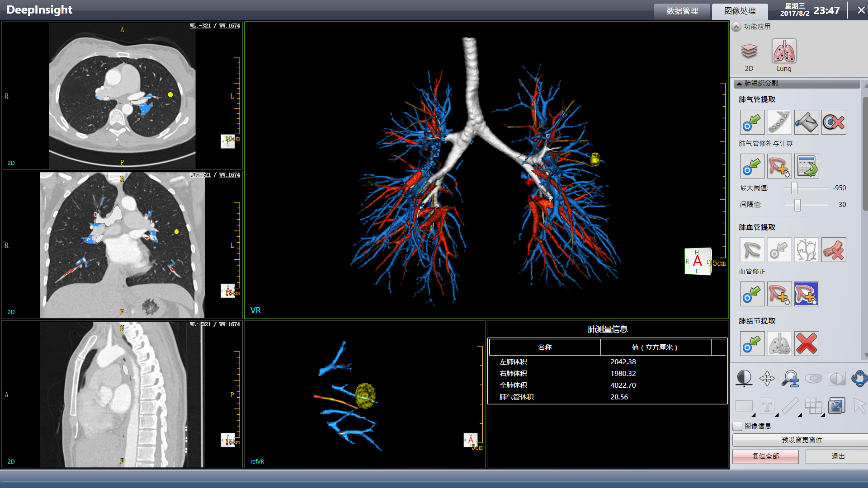Viewport: 868px width, 488px height.
Task: Choose the magnifier zoom tool
Action: [x=790, y=378]
